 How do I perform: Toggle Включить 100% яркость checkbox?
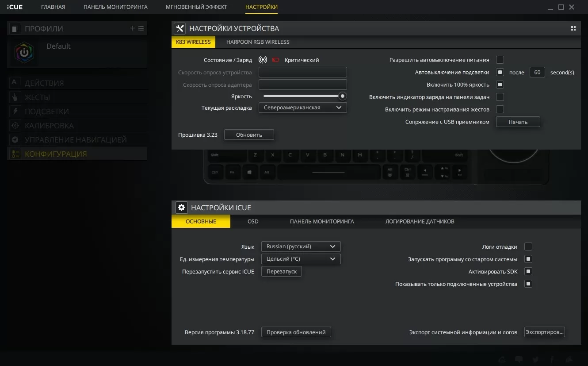500,85
